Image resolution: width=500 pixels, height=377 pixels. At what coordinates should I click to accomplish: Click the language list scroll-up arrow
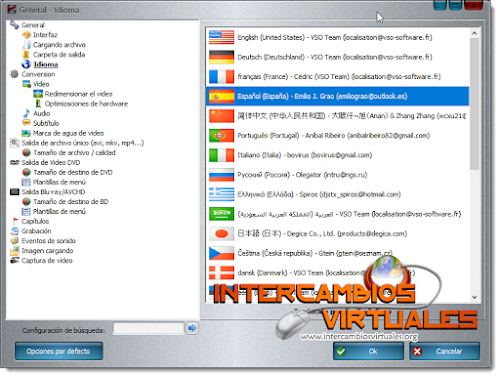(475, 33)
